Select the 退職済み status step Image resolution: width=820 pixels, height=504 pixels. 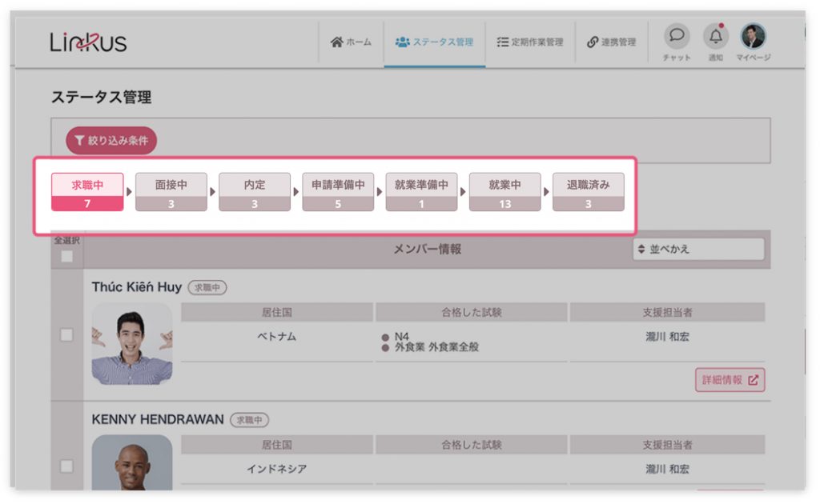[588, 192]
